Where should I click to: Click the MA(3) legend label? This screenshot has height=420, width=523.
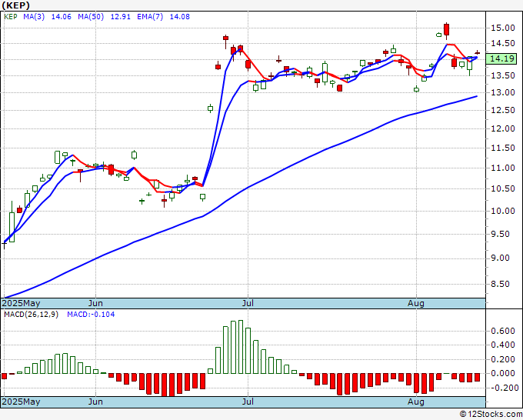coord(34,17)
